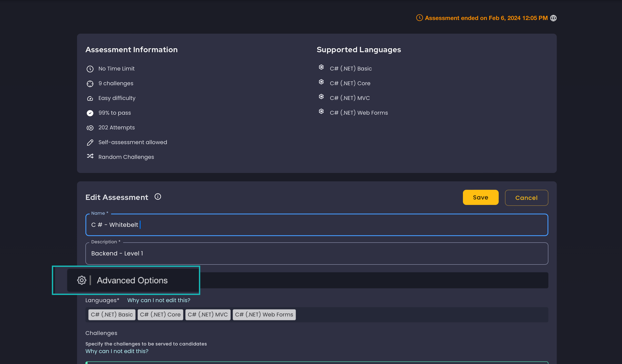The image size is (622, 364).
Task: Click the 'Easy difficulty' text
Action: pyautogui.click(x=117, y=98)
